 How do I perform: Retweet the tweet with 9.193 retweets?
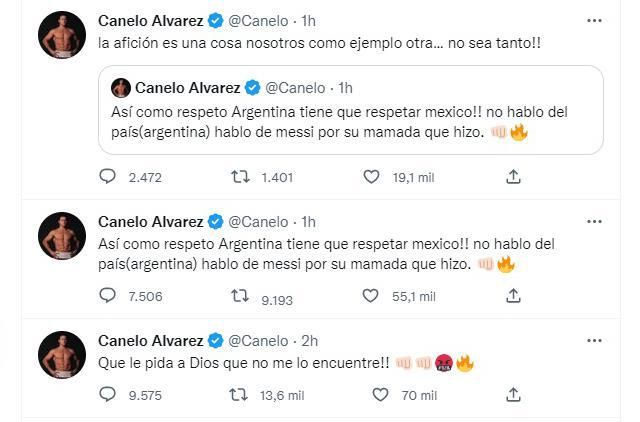coord(239,295)
